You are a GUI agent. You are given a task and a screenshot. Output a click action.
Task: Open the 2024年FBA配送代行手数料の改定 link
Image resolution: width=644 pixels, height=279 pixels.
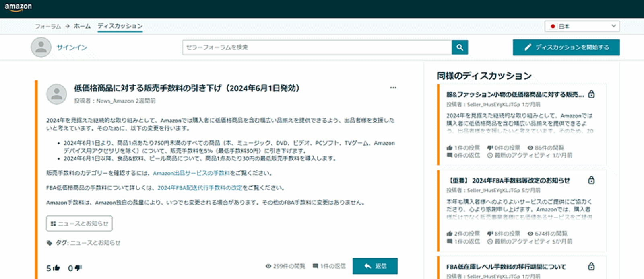(200, 188)
